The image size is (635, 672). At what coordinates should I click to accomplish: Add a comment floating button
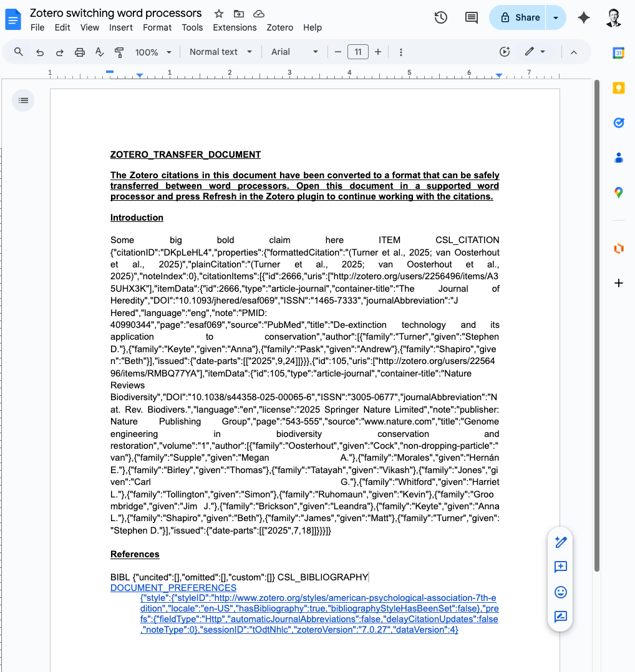coord(560,567)
